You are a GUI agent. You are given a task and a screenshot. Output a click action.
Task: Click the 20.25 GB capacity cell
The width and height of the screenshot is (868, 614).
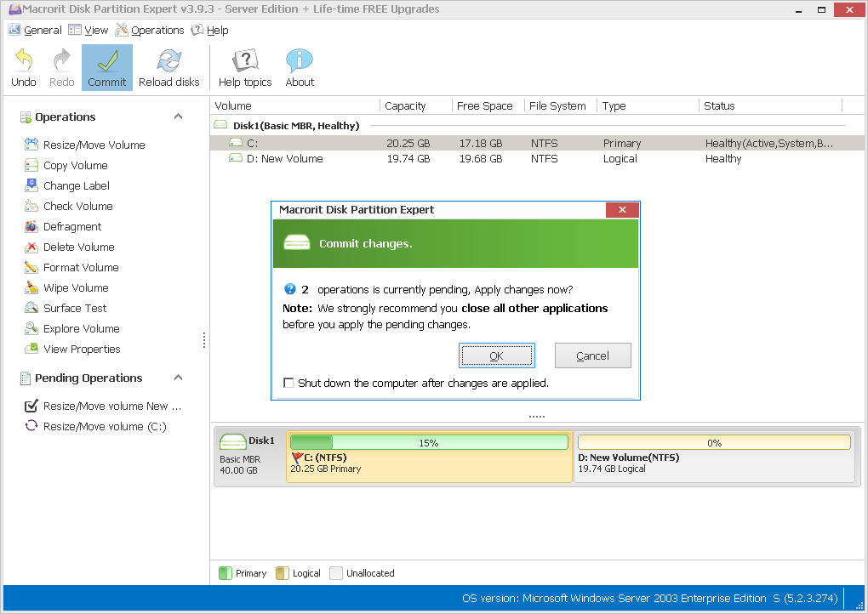(408, 143)
